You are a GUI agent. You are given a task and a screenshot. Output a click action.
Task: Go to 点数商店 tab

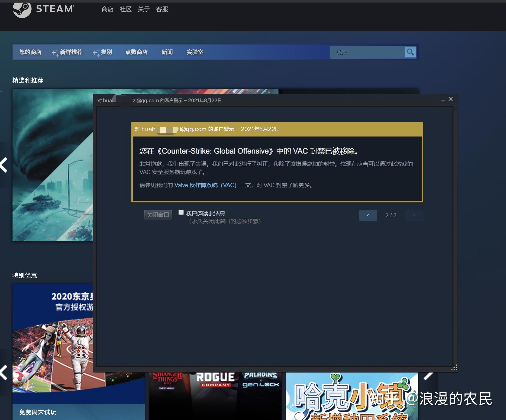tap(137, 52)
